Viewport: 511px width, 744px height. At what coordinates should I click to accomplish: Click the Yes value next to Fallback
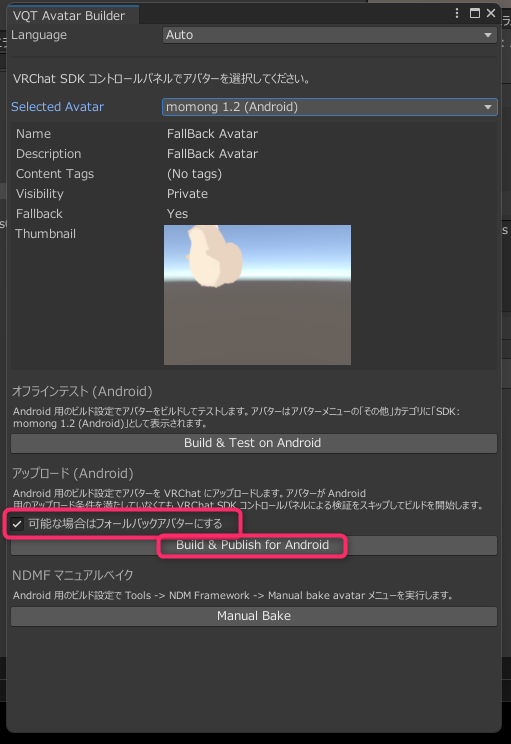coord(177,214)
